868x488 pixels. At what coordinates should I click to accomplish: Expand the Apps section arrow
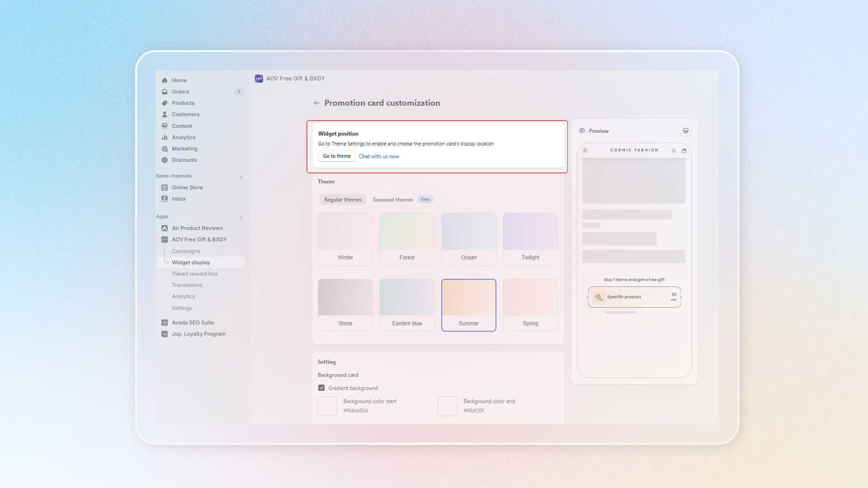point(241,218)
